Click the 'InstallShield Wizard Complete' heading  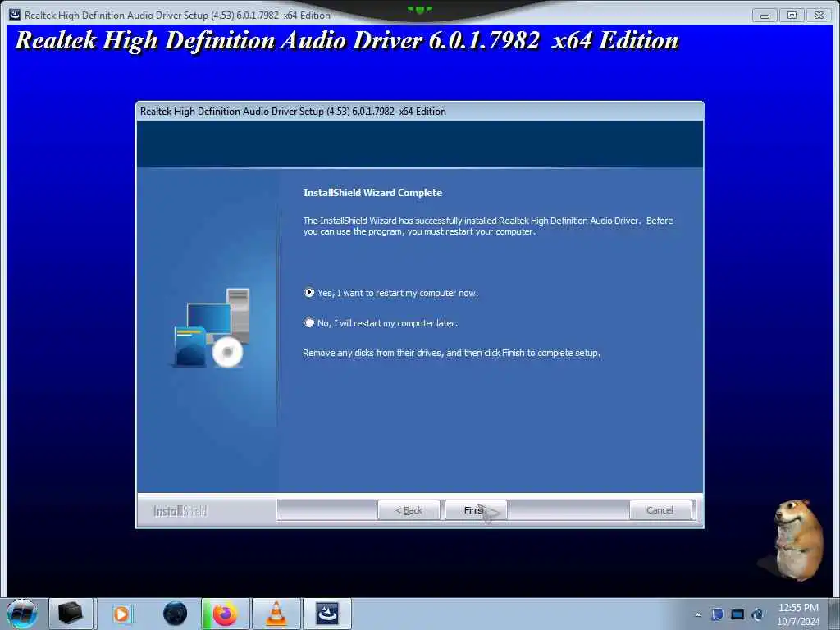(373, 193)
